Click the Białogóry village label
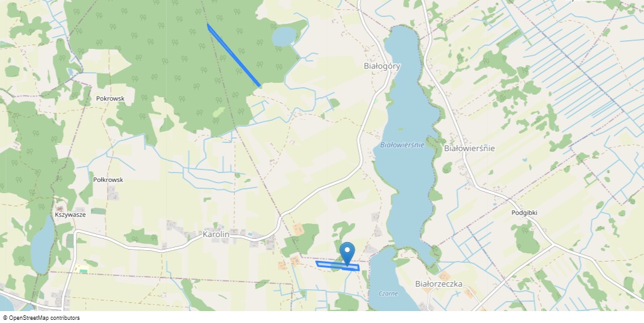The image size is (644, 323). (382, 66)
